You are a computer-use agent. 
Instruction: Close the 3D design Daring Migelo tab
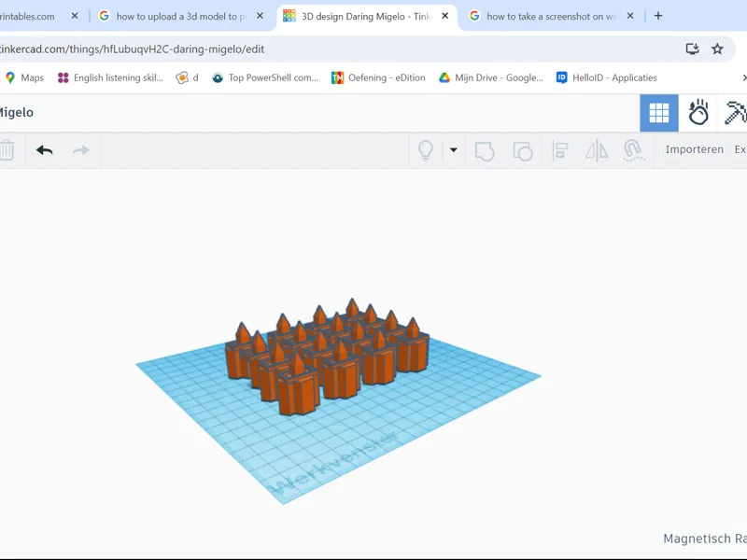click(445, 16)
